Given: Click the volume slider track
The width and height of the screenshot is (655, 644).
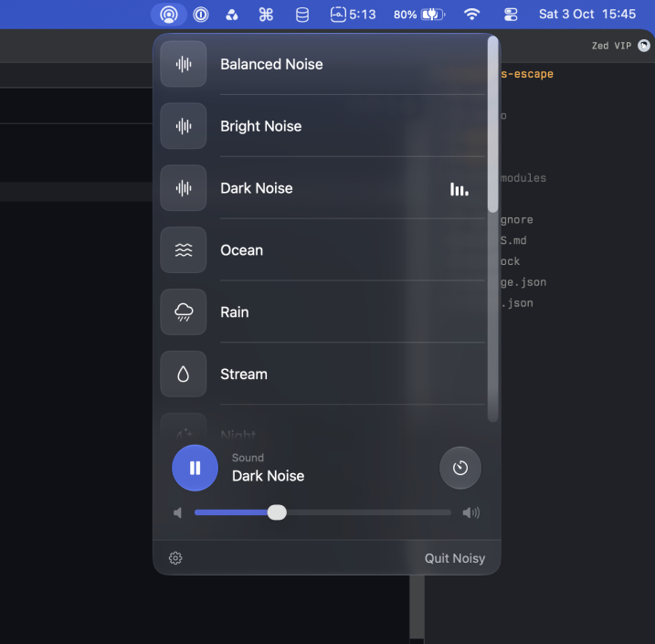Looking at the screenshot, I should (322, 512).
